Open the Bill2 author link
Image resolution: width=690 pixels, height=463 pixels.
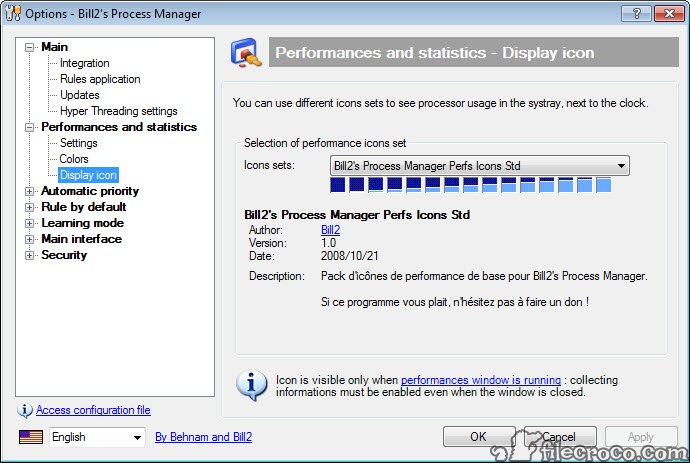pyautogui.click(x=330, y=230)
